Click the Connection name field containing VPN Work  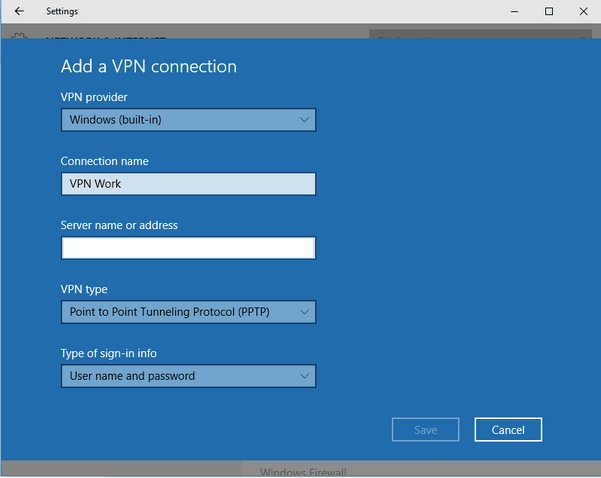(x=188, y=184)
